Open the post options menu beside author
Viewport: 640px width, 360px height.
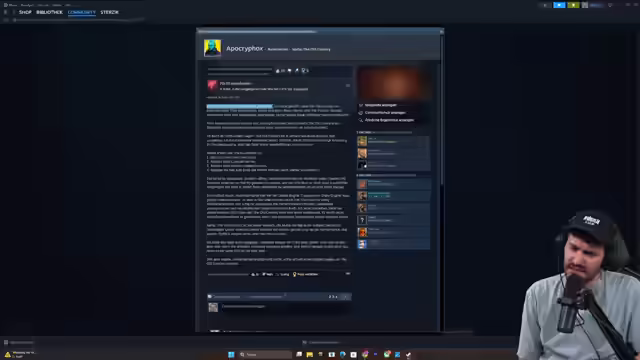click(348, 85)
